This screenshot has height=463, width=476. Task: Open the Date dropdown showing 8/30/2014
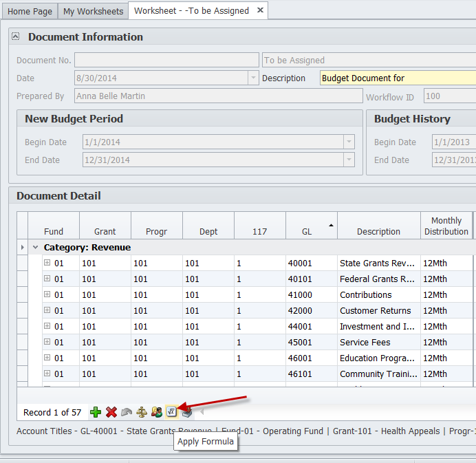pyautogui.click(x=254, y=78)
